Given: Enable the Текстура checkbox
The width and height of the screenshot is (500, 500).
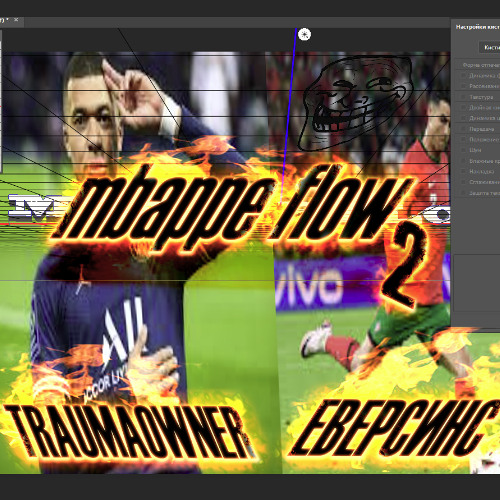Looking at the screenshot, I should [463, 97].
